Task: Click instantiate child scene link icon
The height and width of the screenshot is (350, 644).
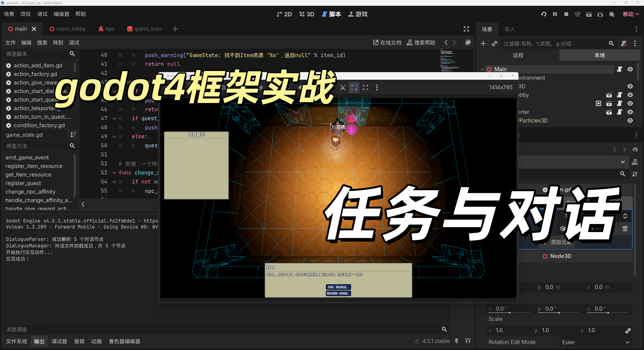Action: pyautogui.click(x=494, y=43)
